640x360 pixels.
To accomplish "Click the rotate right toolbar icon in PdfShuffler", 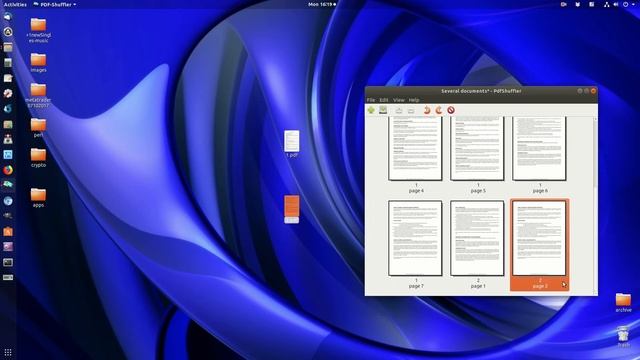I will (x=439, y=110).
